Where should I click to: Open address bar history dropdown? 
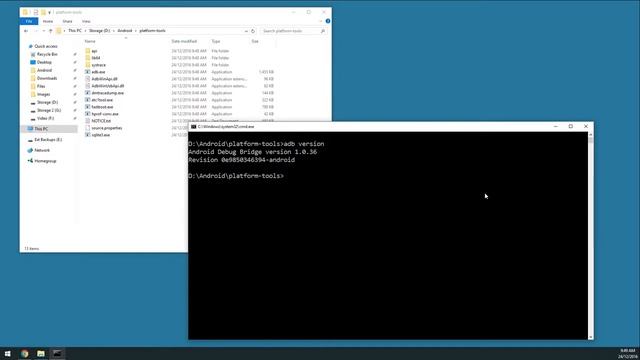(x=246, y=31)
